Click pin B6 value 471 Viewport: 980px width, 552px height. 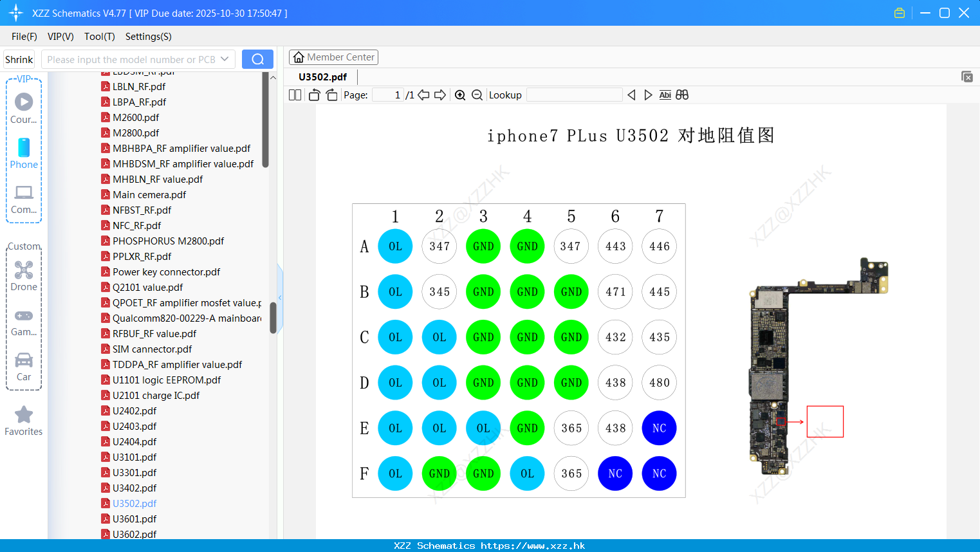pos(615,291)
